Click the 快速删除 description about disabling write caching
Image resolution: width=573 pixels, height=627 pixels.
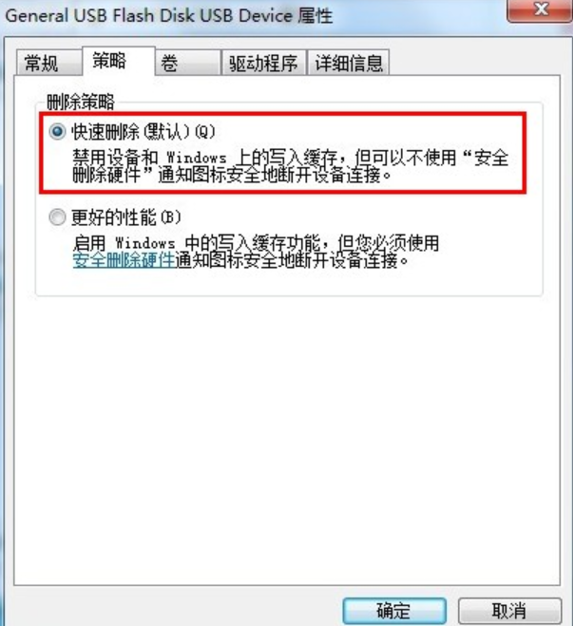[290, 166]
